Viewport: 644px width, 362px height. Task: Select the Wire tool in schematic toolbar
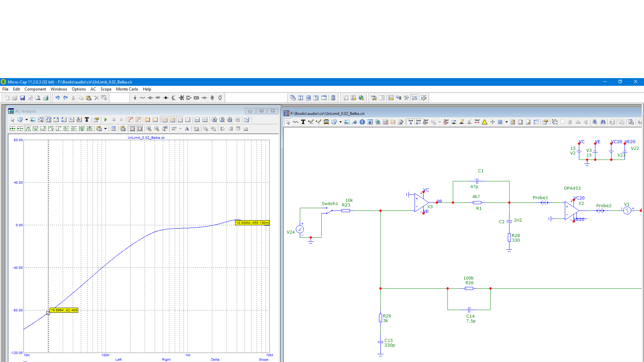311,122
